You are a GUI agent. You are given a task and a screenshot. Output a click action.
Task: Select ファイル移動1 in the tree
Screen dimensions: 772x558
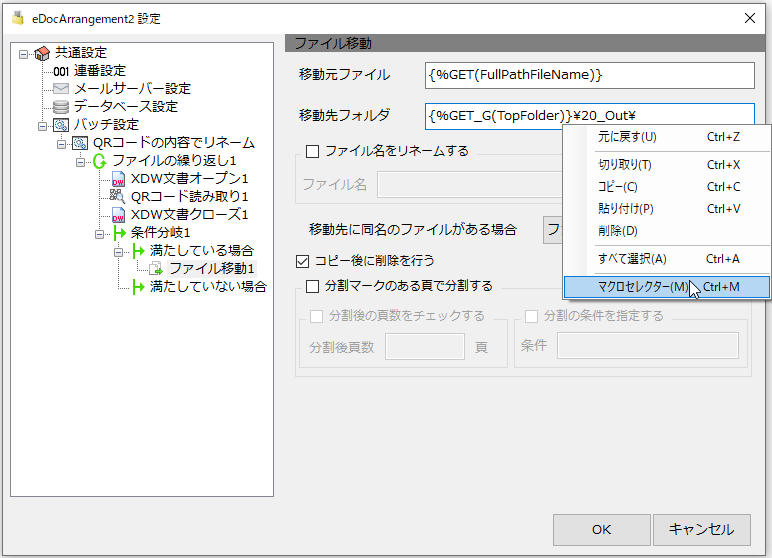(212, 268)
